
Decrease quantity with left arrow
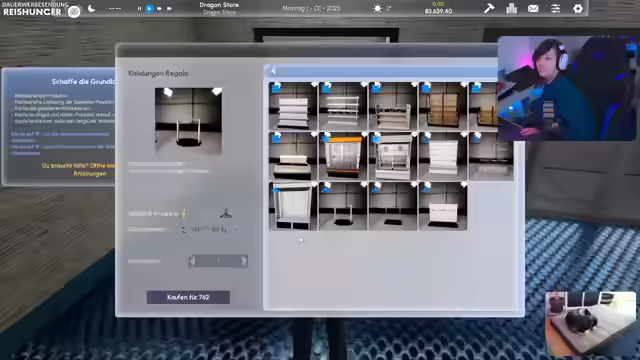[192, 261]
